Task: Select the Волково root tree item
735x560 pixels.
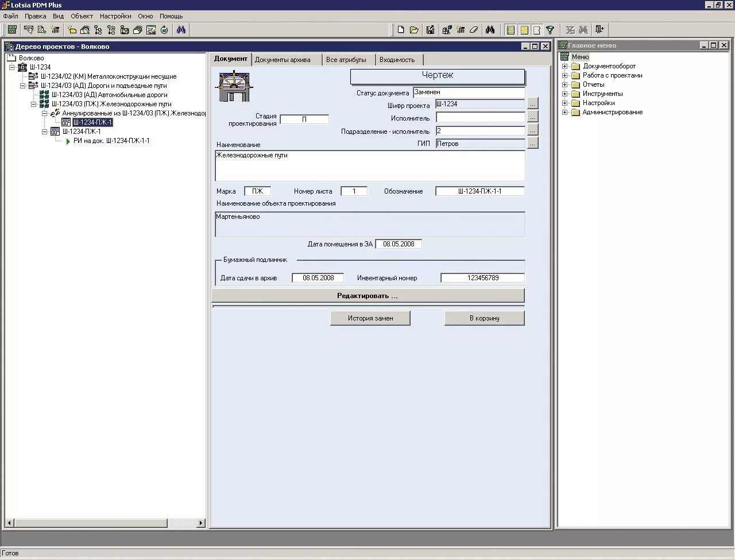Action: point(31,58)
